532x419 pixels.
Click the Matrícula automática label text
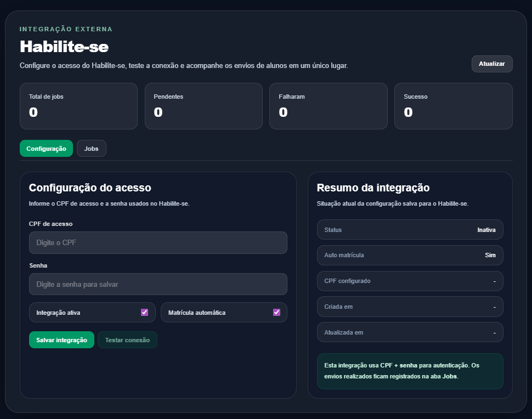pyautogui.click(x=197, y=313)
